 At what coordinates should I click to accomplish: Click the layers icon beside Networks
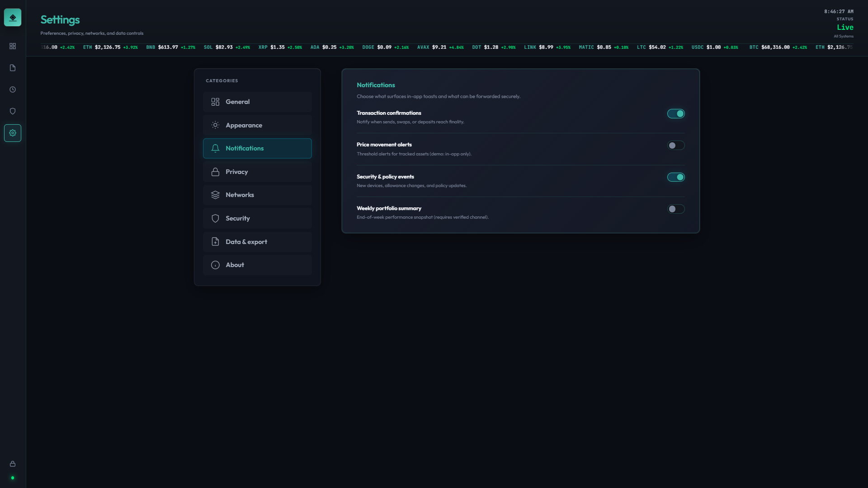215,195
